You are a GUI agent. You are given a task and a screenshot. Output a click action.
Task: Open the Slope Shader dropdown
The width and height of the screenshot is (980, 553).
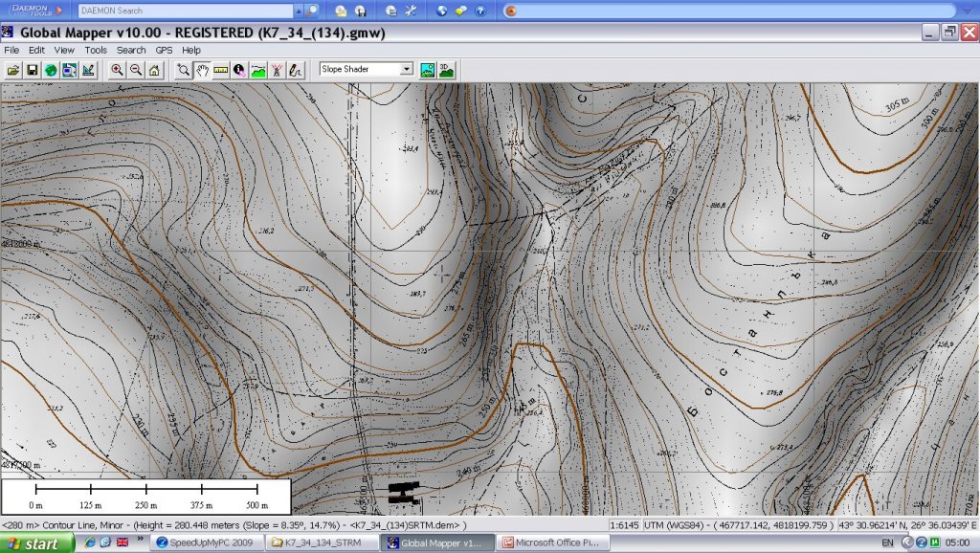tap(406, 70)
